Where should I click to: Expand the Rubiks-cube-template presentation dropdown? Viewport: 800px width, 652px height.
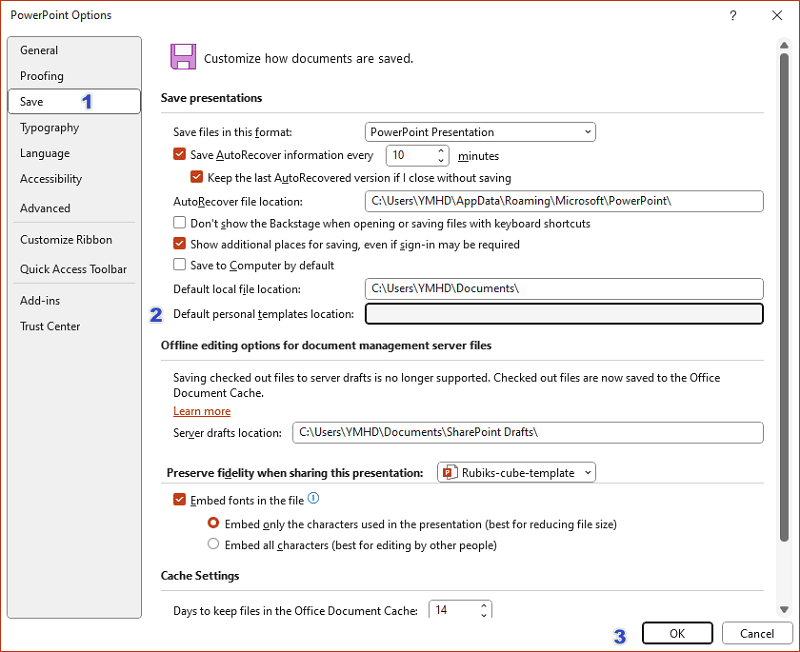coord(516,472)
